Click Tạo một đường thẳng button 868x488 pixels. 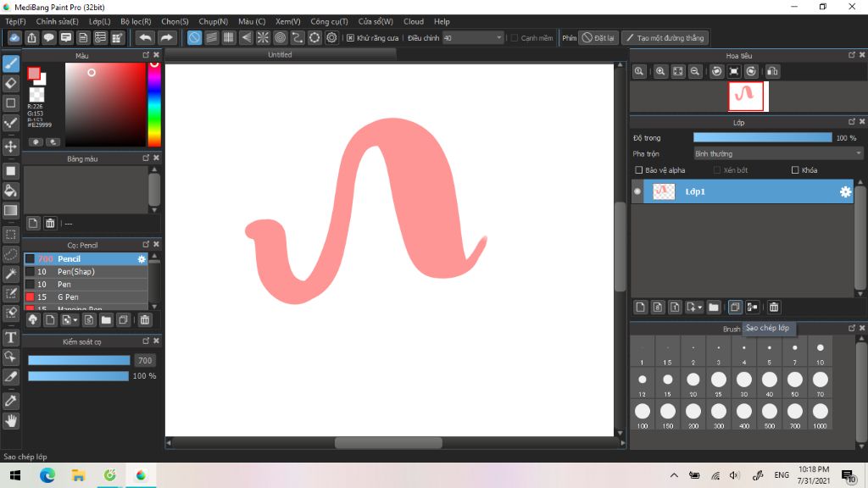pyautogui.click(x=665, y=37)
